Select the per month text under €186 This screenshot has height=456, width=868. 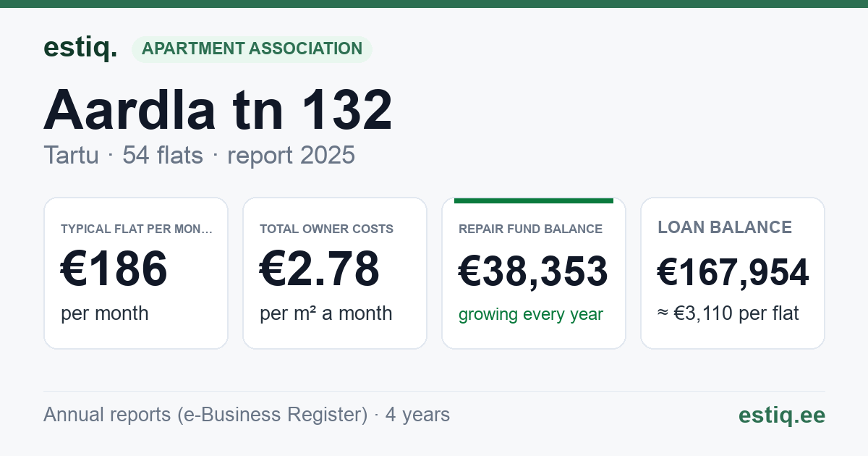pyautogui.click(x=105, y=313)
